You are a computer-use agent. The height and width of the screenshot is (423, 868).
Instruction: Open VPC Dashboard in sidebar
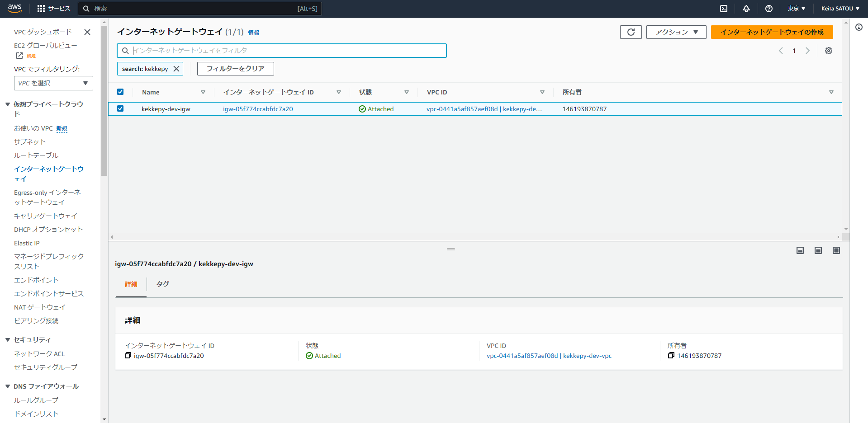click(x=43, y=32)
